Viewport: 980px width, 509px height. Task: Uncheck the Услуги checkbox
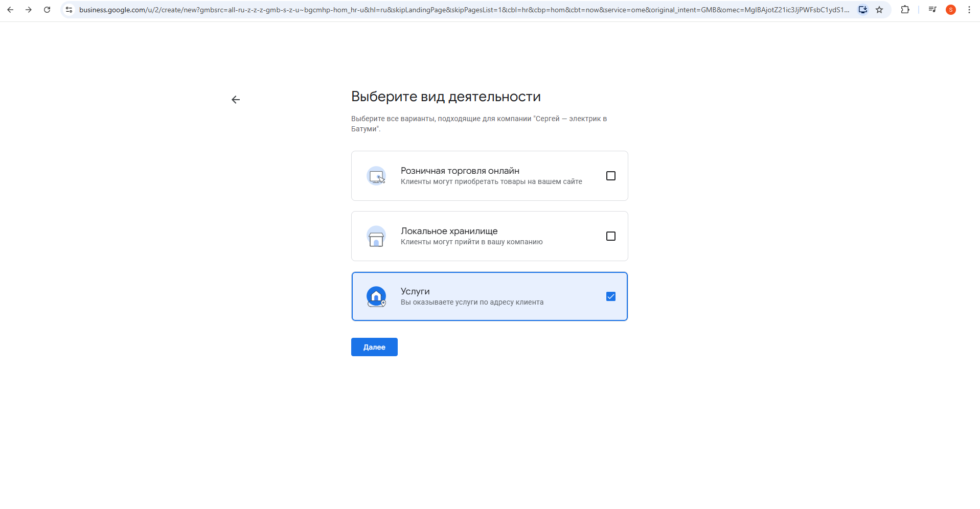coord(611,296)
